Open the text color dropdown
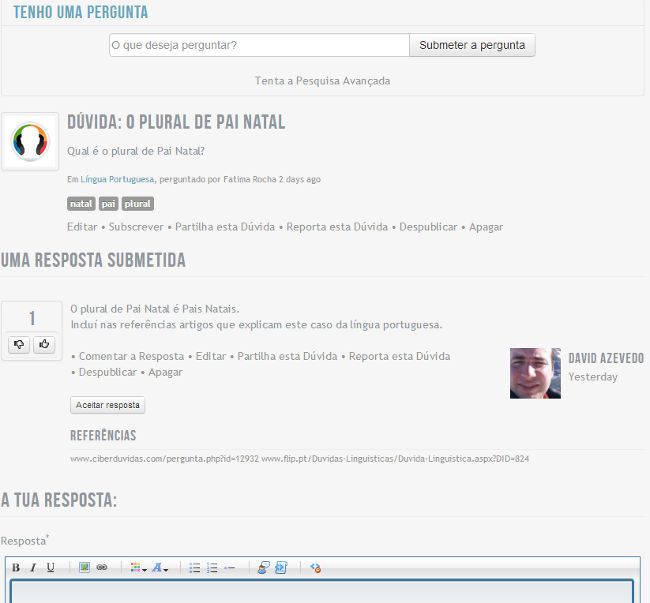650x603 pixels. 138,568
